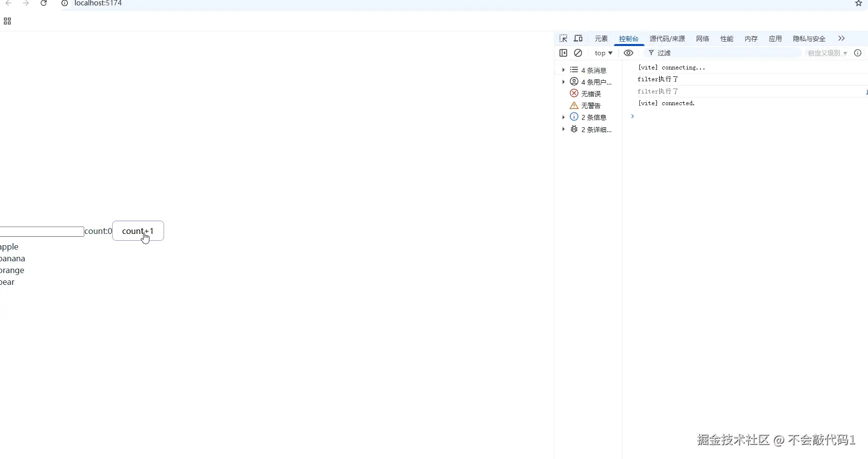
Task: Switch to the 性能 Performance tab
Action: tap(727, 39)
